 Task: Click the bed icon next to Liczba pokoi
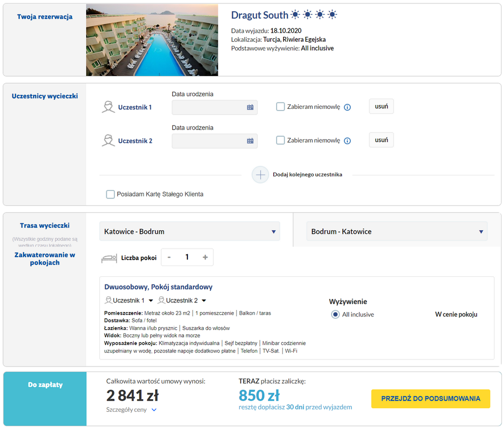[x=109, y=258]
